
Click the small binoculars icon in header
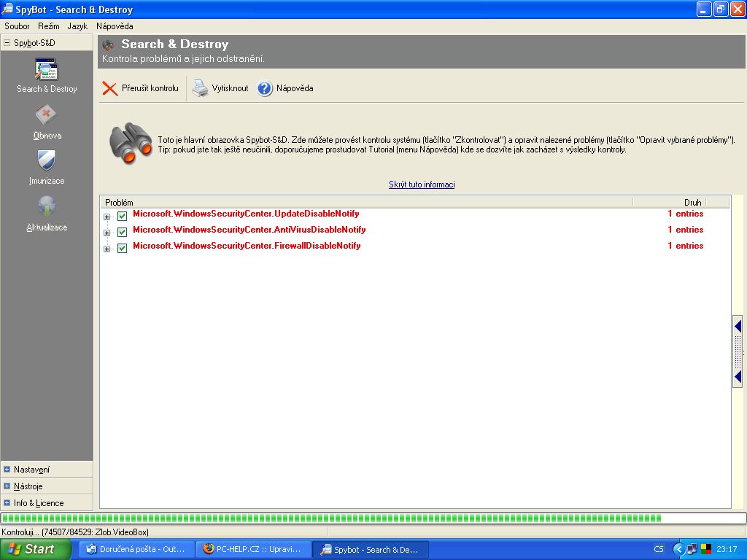[x=108, y=45]
